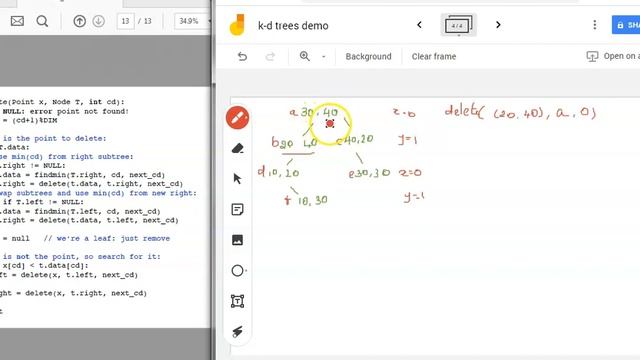Screen dimensions: 640x360
Task: Click the blue Share button
Action: coord(626,25)
